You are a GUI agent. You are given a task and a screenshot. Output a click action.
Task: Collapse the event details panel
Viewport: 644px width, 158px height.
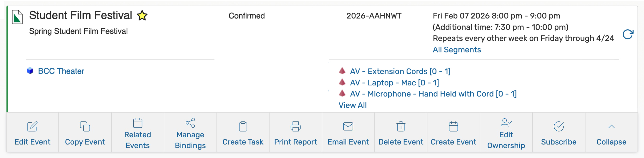point(611,133)
